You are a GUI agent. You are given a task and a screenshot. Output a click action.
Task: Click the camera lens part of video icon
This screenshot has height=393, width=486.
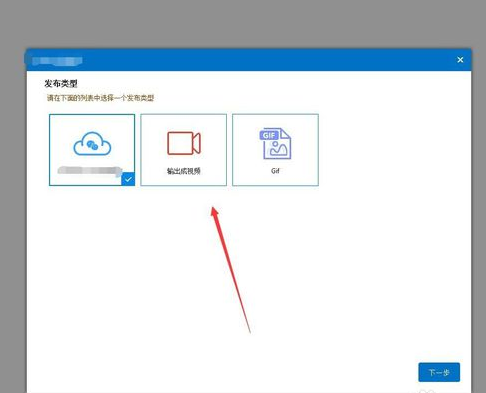pos(196,143)
